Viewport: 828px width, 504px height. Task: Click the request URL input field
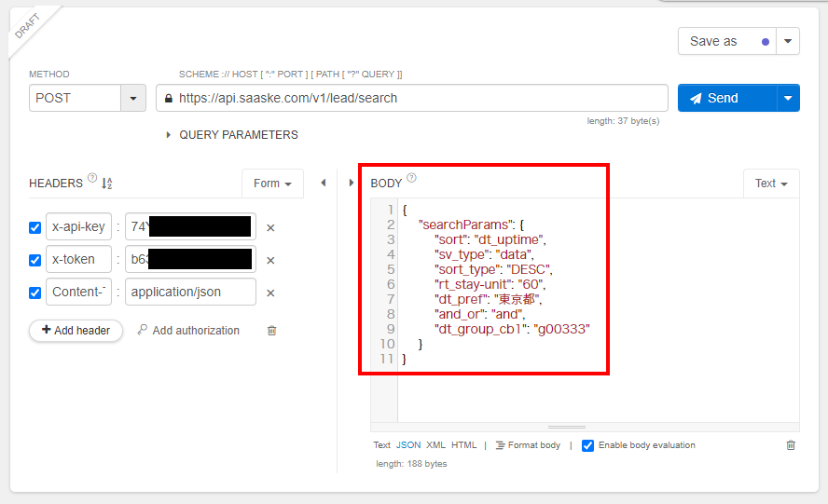(x=420, y=98)
